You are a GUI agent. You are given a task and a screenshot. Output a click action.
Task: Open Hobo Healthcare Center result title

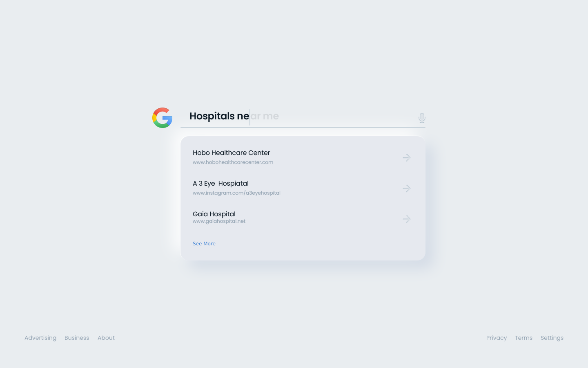[x=231, y=153]
